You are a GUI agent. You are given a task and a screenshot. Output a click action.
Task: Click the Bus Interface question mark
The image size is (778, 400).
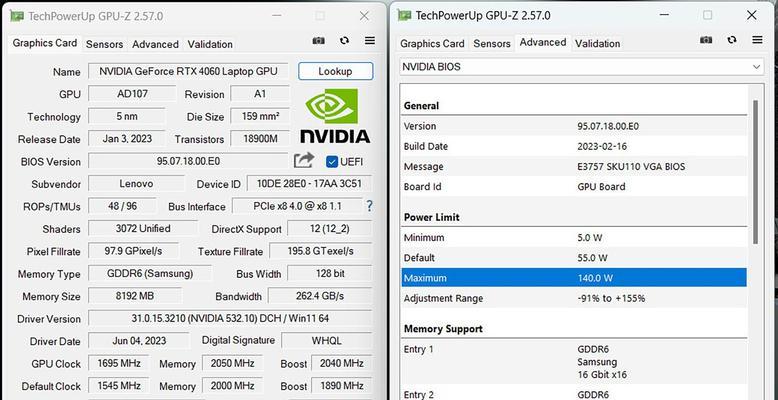[369, 206]
